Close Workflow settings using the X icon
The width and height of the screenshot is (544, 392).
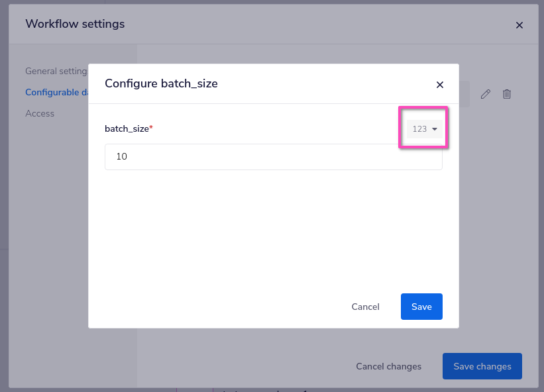pos(519,25)
